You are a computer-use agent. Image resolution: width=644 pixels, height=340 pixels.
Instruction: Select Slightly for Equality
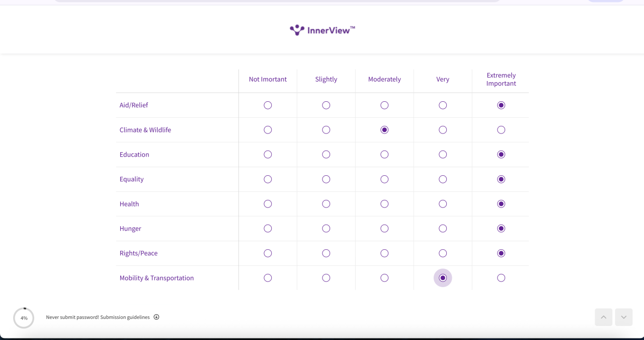click(x=326, y=179)
